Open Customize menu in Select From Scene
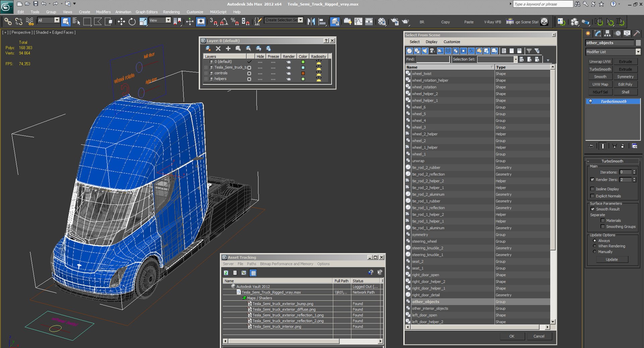This screenshot has height=348, width=644. click(452, 42)
